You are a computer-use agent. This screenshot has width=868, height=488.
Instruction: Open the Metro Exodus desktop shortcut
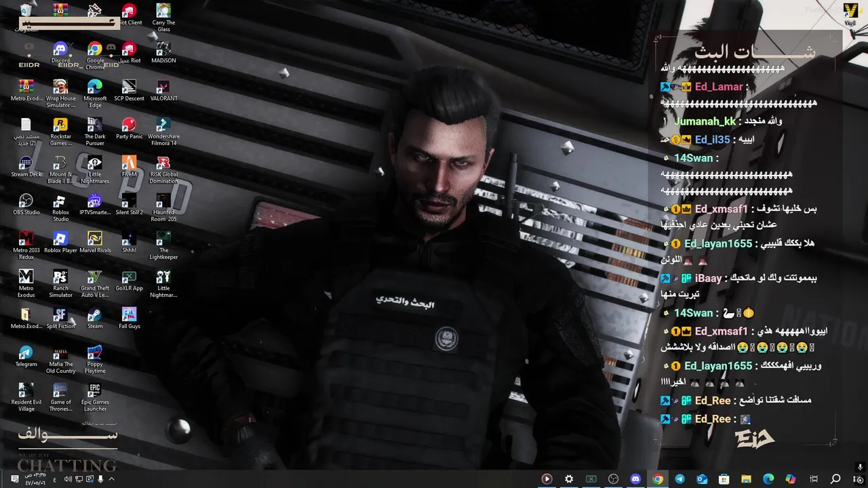(26, 283)
